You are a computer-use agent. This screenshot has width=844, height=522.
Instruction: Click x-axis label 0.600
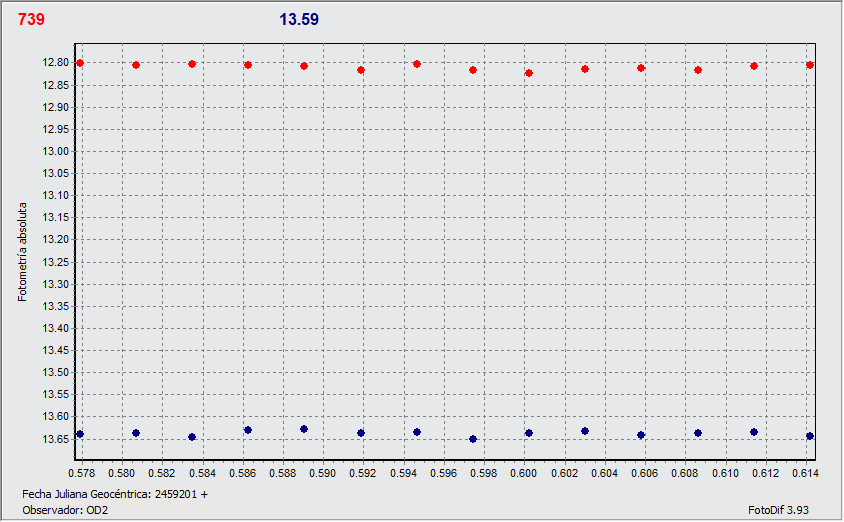[x=524, y=473]
